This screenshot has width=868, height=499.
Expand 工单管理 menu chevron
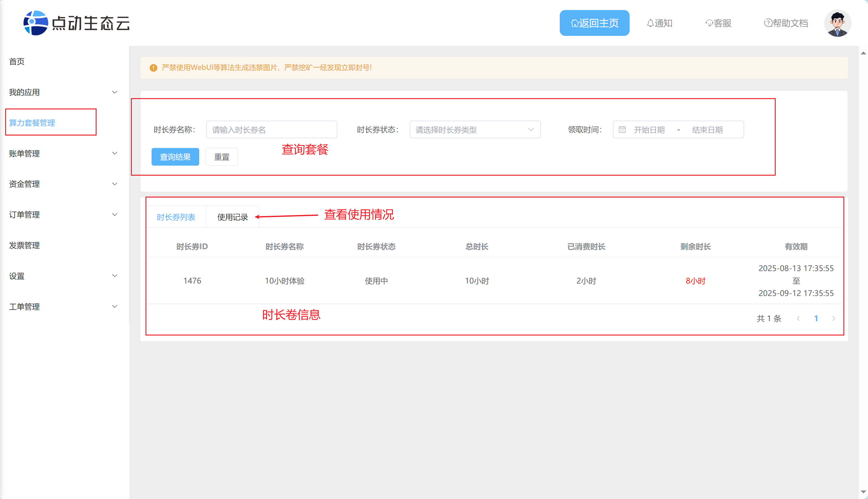(x=115, y=306)
